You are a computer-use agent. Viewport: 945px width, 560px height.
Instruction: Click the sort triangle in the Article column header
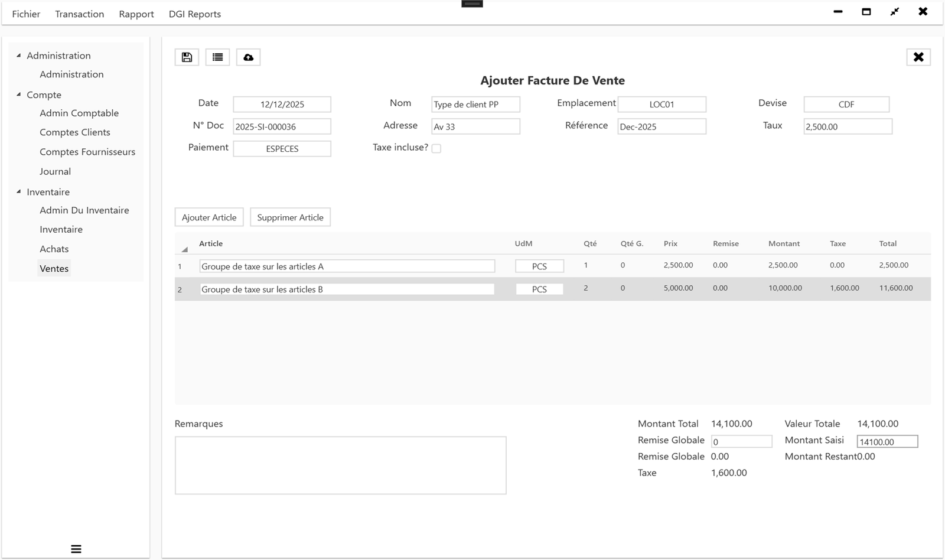(x=184, y=249)
